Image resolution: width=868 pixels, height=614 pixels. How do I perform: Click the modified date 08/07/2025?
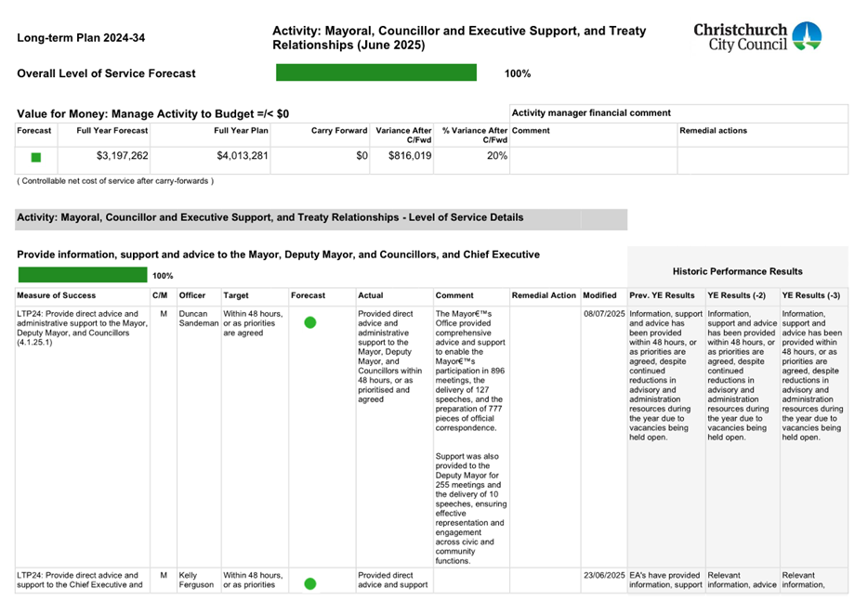(x=603, y=314)
